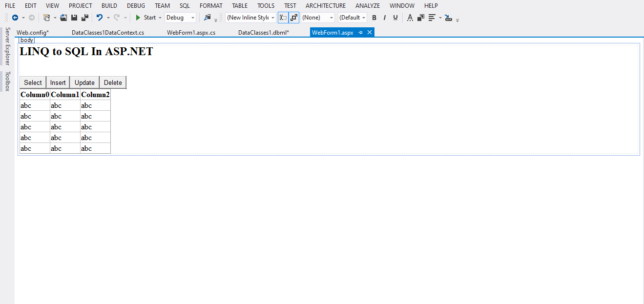
Task: Open the FILE menu
Action: 10,6
